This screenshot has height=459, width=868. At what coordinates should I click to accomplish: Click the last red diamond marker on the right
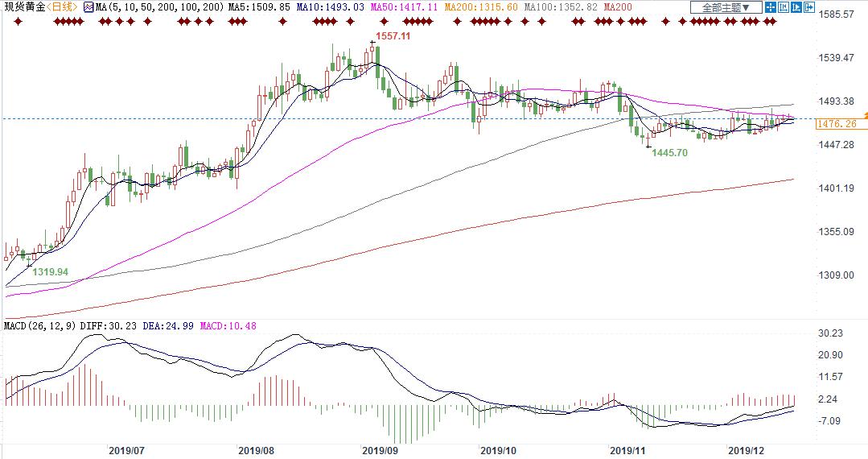click(x=774, y=21)
